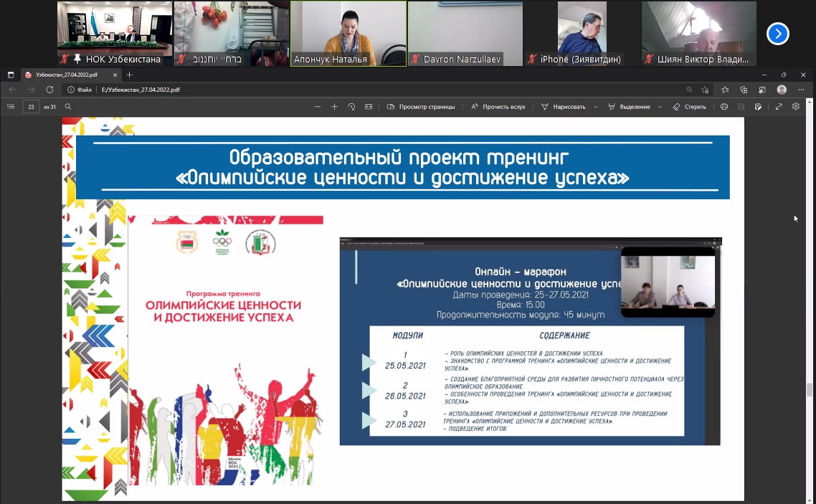Expand the Выделение dropdown arrow
816x504 pixels.
click(x=660, y=107)
